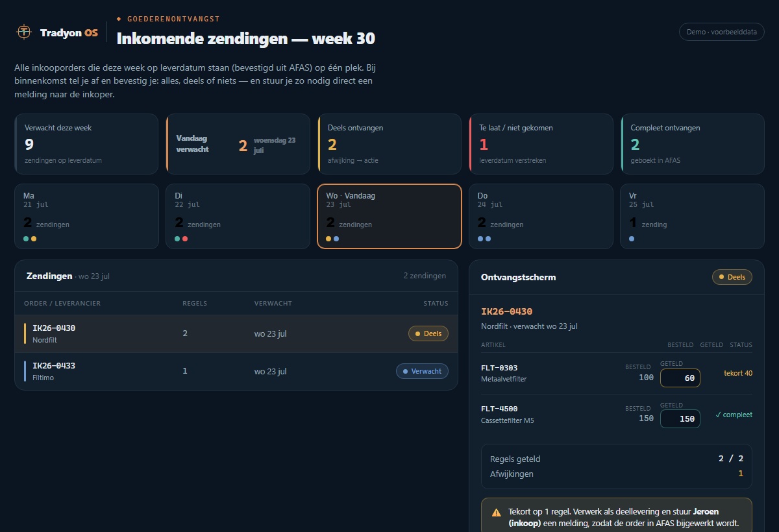The height and width of the screenshot is (532, 779).
Task: Select the Ma 21 jul day tab
Action: click(x=86, y=217)
